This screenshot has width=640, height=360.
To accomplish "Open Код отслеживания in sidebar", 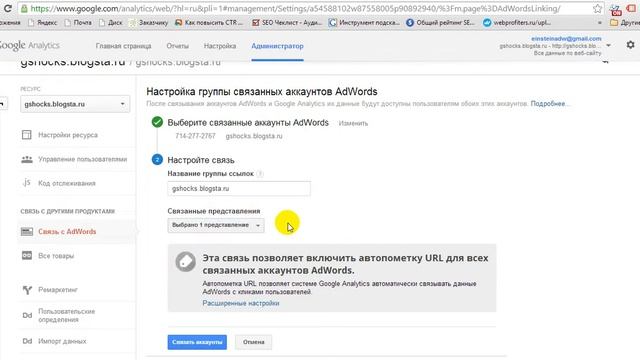I will [x=67, y=183].
